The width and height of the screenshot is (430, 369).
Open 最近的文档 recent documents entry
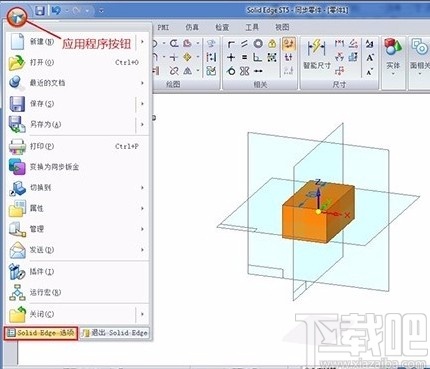coord(77,83)
